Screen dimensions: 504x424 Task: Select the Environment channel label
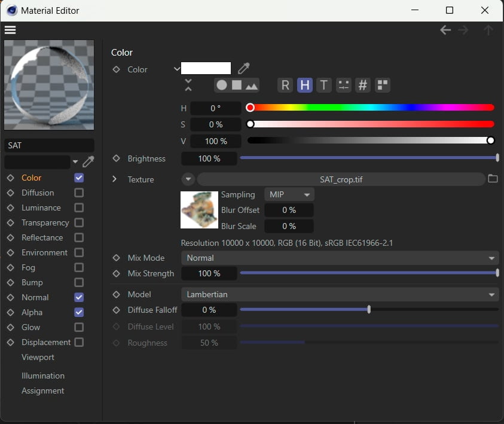click(44, 252)
